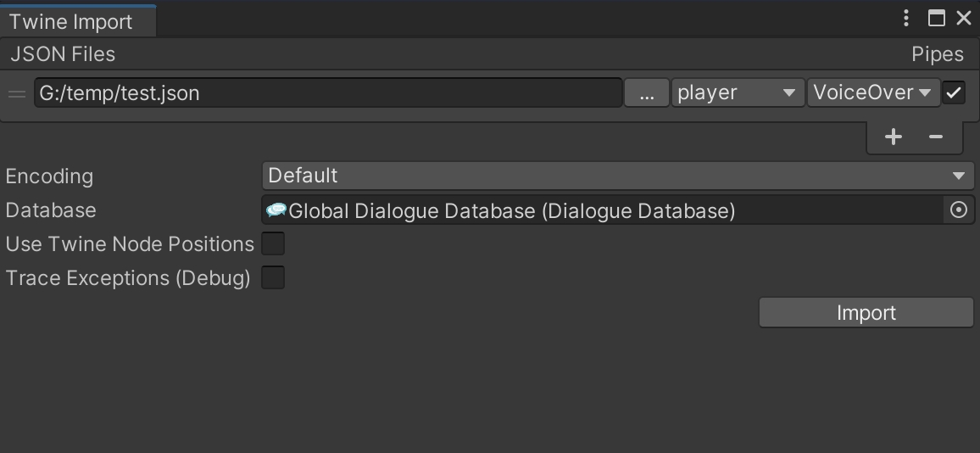Toggle the Trace Exceptions (Debug) checkbox

pyautogui.click(x=273, y=278)
